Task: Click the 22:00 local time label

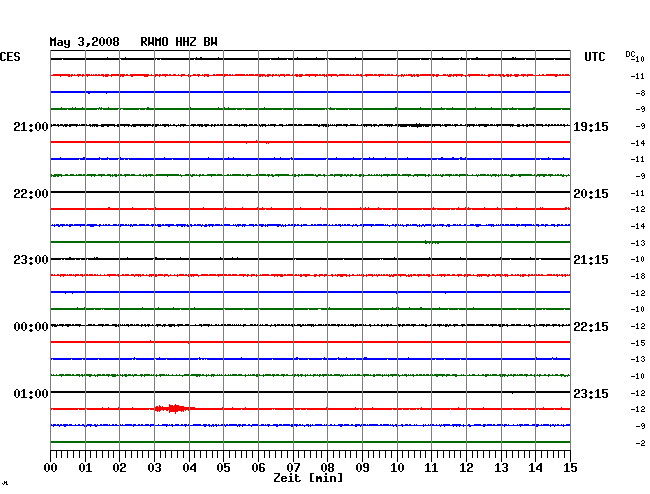Action: pos(31,194)
